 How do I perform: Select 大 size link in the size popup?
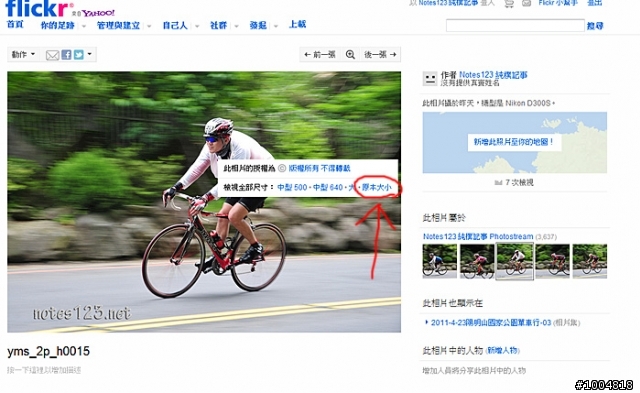pyautogui.click(x=351, y=187)
